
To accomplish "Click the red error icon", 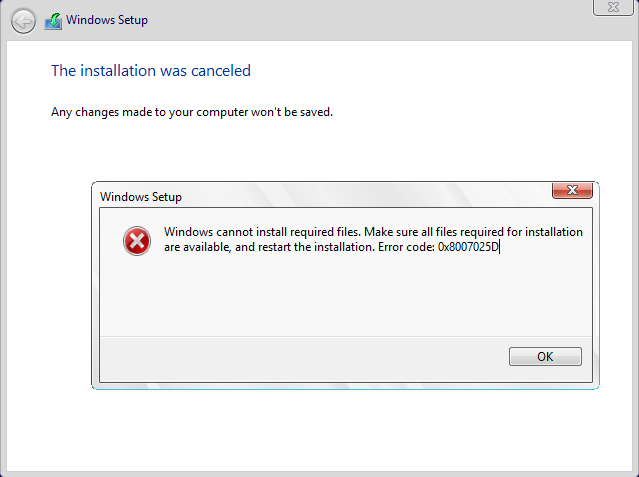I will (x=137, y=240).
